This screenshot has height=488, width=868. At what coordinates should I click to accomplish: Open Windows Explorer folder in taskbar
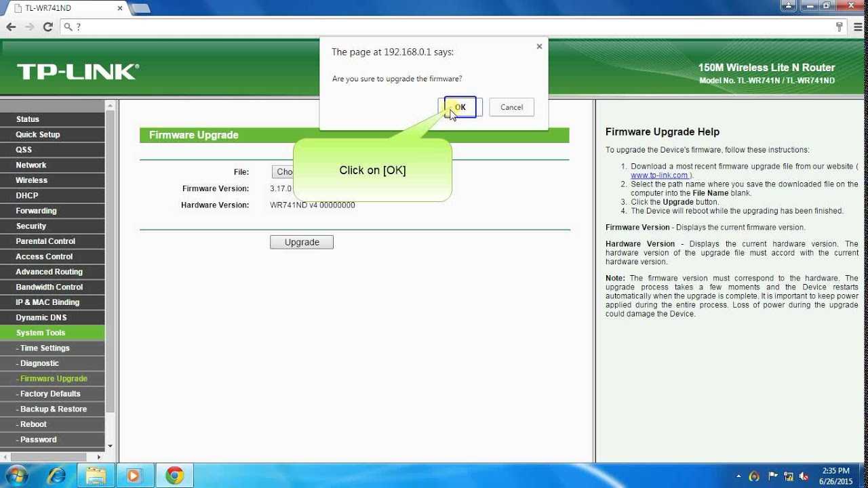coord(96,476)
